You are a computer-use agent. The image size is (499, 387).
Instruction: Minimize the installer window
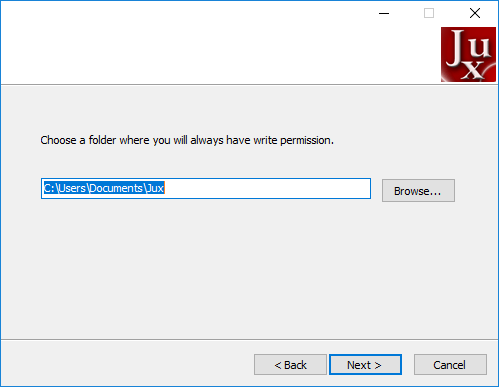[384, 13]
